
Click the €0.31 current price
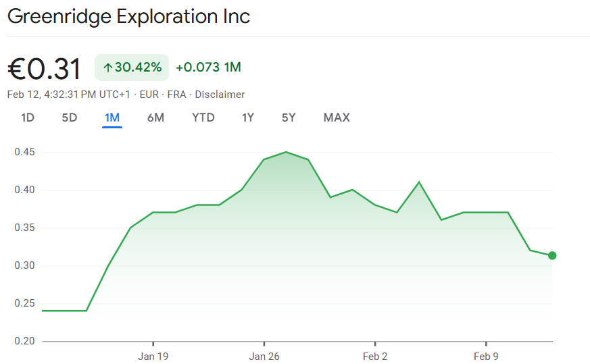pos(45,69)
